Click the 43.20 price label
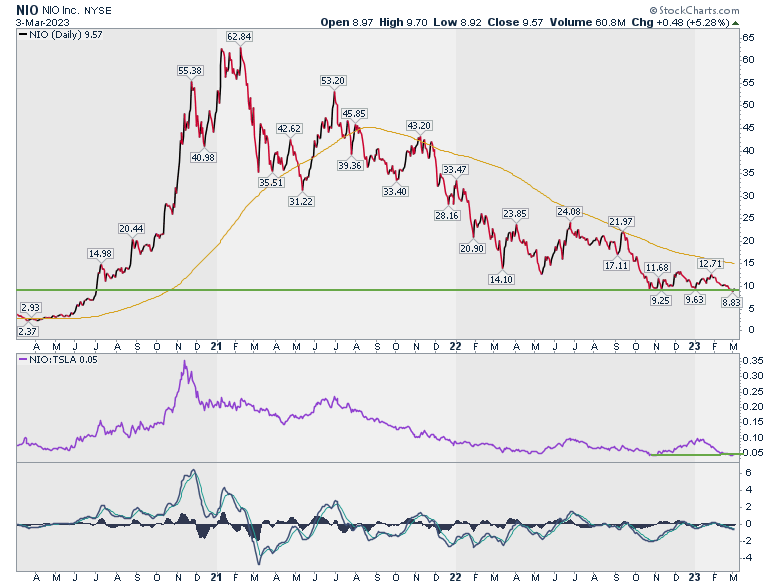Image resolution: width=780 pixels, height=586 pixels. [418, 126]
